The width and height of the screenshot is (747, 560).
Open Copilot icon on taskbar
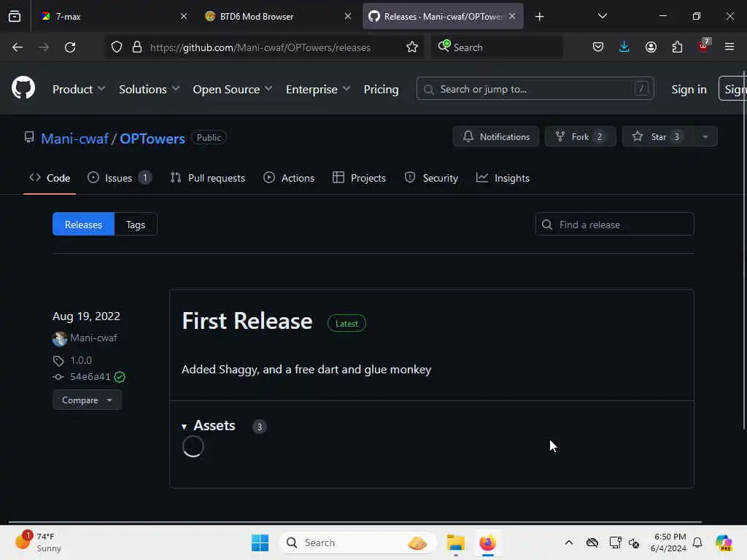coord(724,542)
